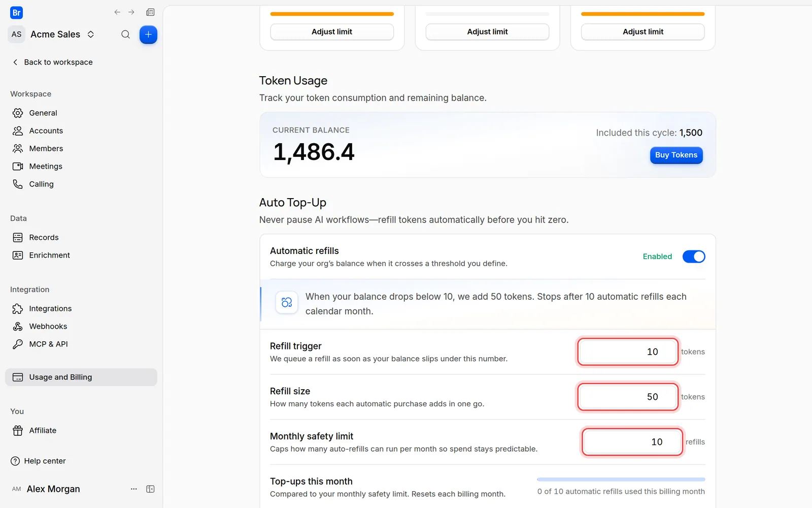Screen dimensions: 812x508
Task: Collapse sidebar with the panel icon
Action: (150, 489)
